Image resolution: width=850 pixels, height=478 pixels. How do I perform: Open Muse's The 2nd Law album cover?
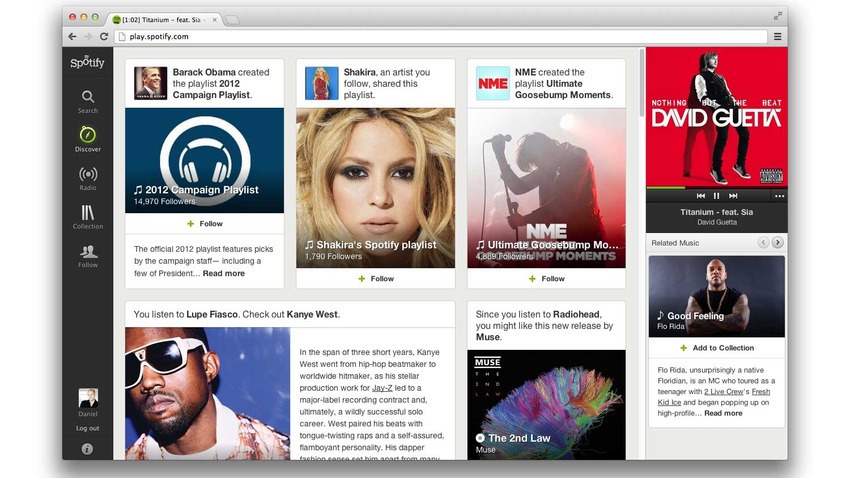point(546,405)
